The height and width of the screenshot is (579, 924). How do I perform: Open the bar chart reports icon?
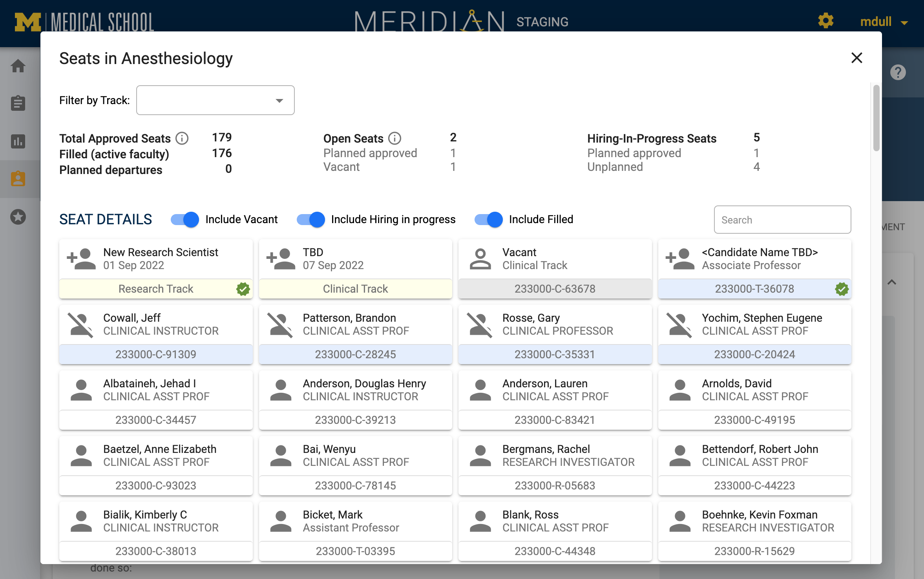click(18, 141)
